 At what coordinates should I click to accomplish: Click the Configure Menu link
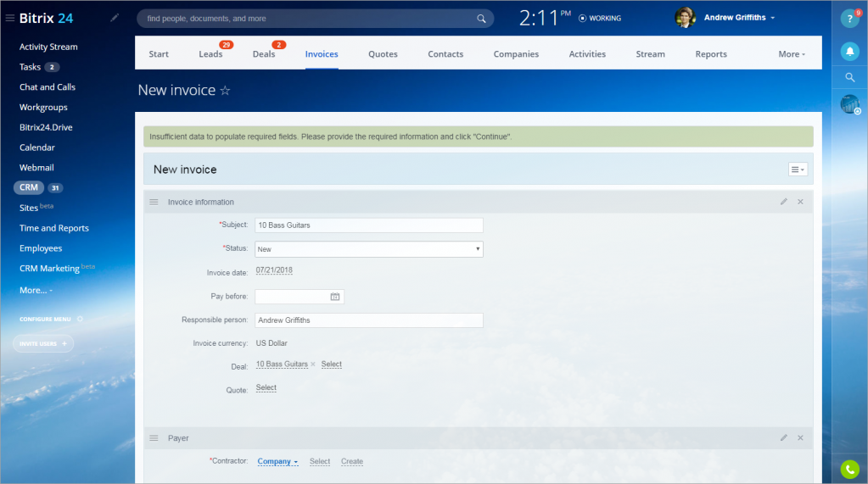(45, 320)
